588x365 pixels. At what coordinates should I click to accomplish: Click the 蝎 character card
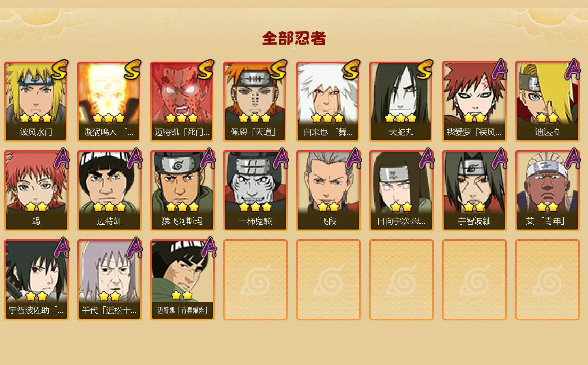tap(36, 191)
